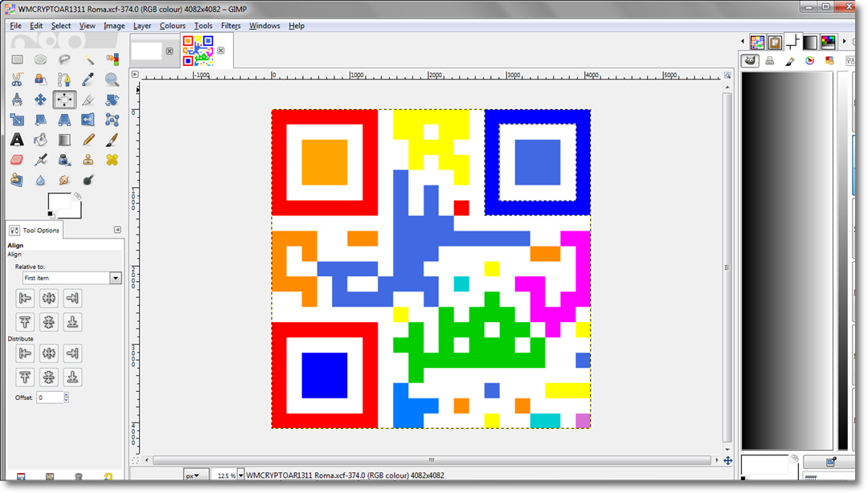Viewport: 868px width, 494px height.
Task: Activate the Heal bandage tool
Action: (112, 160)
